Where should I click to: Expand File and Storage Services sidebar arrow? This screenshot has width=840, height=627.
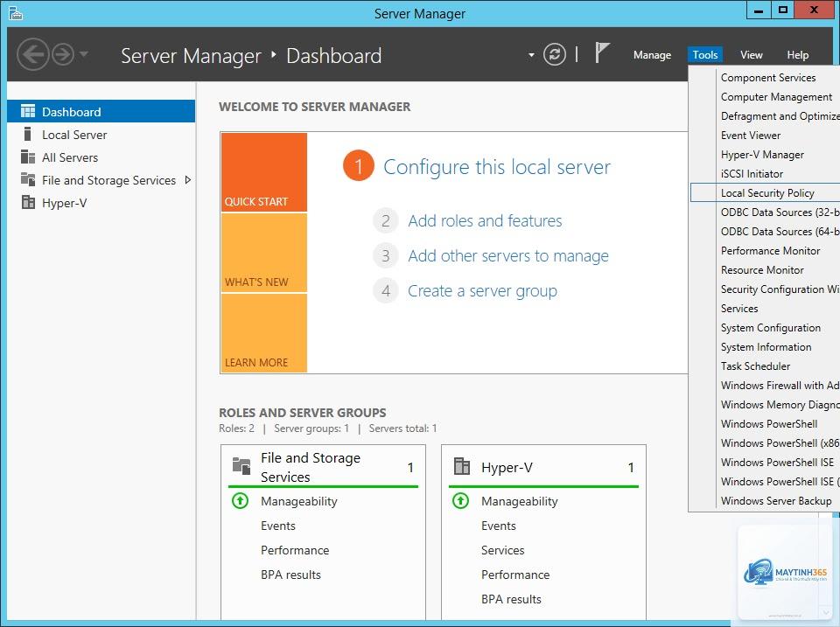click(187, 180)
